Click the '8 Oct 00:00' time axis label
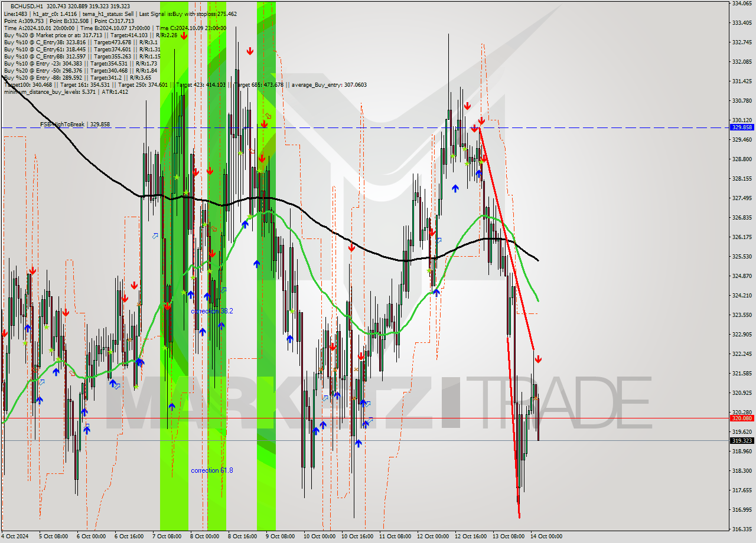 [204, 537]
